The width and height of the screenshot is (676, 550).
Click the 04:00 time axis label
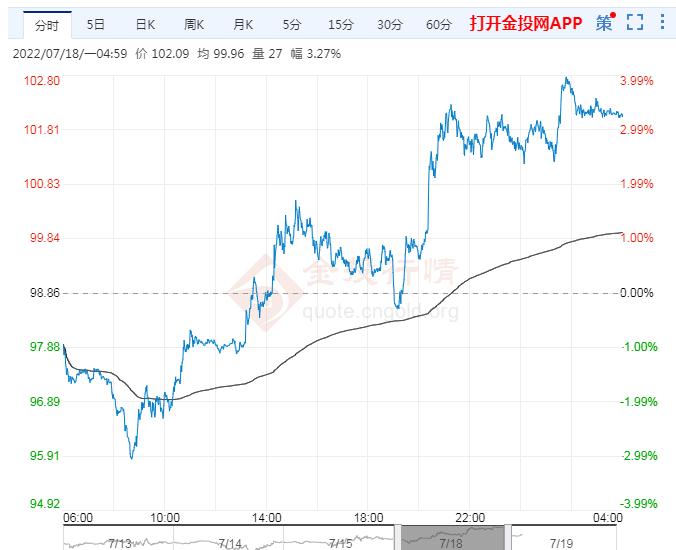point(608,518)
